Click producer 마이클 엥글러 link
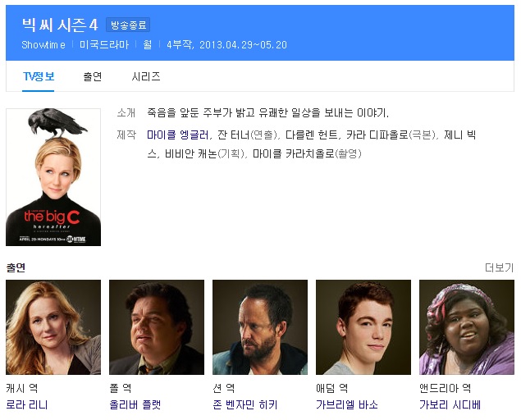Image resolution: width=521 pixels, height=420 pixels. 178,134
